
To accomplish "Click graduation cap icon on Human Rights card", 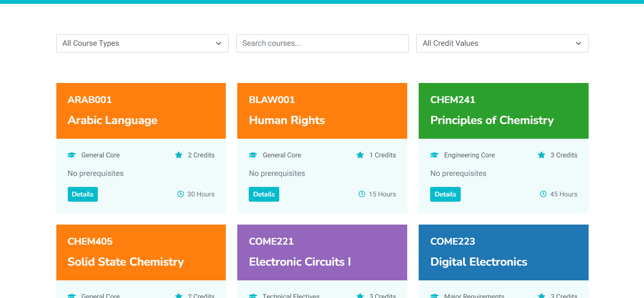I will pos(253,155).
